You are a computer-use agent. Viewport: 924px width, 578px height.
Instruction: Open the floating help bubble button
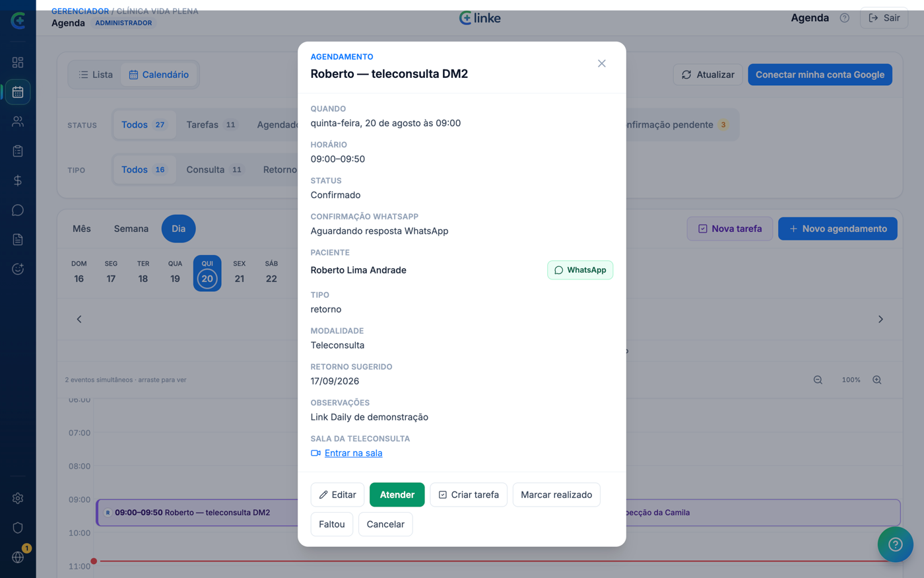click(895, 544)
